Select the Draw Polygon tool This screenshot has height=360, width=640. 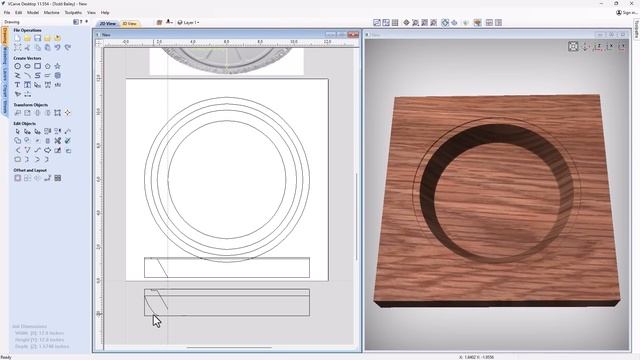point(48,66)
